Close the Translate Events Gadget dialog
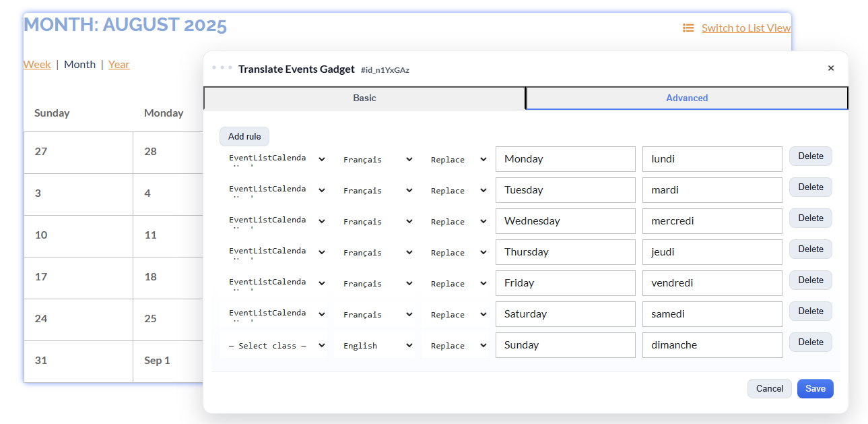 830,68
